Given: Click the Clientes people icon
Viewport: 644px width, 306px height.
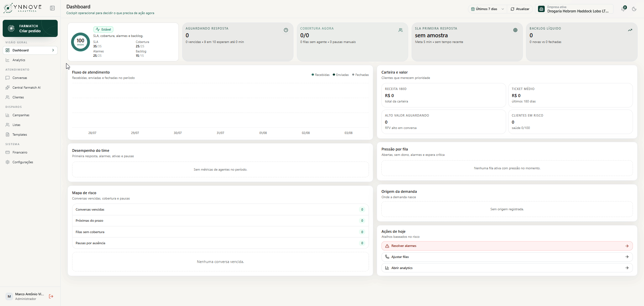Looking at the screenshot, I should 7,97.
